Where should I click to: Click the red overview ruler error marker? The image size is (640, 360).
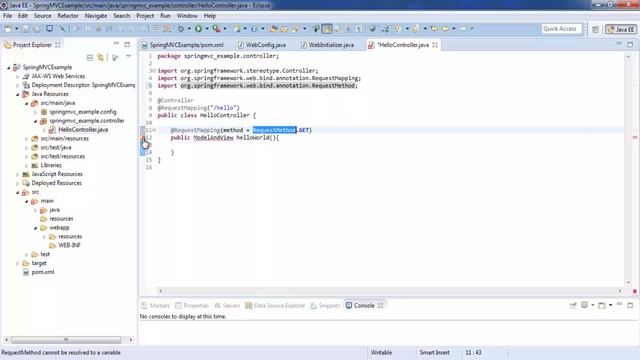635,138
